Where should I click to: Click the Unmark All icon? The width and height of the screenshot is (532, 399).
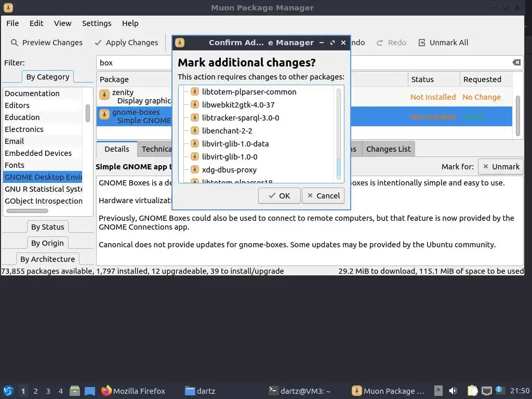click(x=422, y=43)
